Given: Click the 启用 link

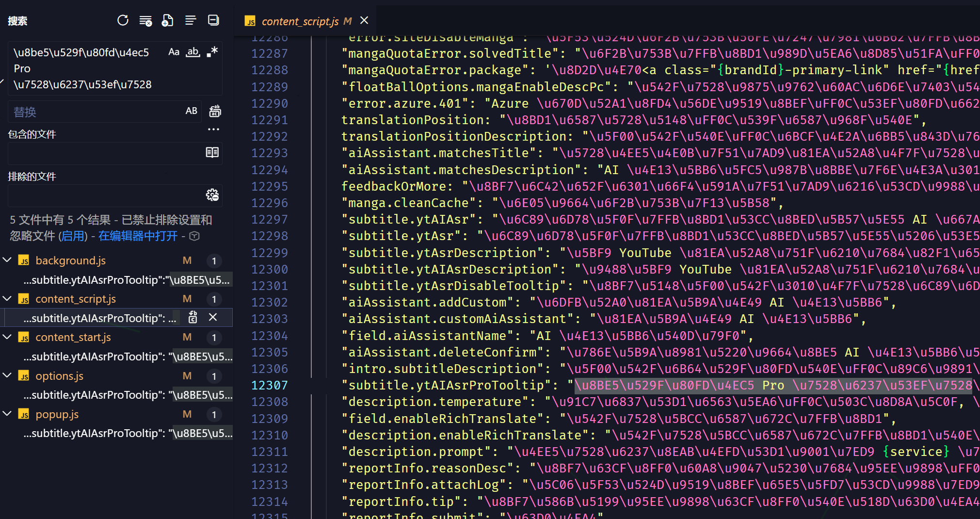Looking at the screenshot, I should [73, 236].
